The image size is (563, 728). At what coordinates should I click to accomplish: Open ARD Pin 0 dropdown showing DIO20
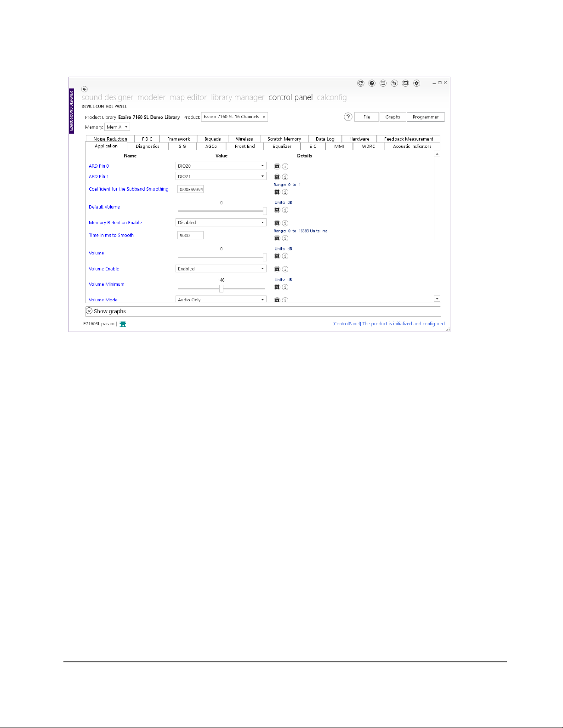click(221, 166)
